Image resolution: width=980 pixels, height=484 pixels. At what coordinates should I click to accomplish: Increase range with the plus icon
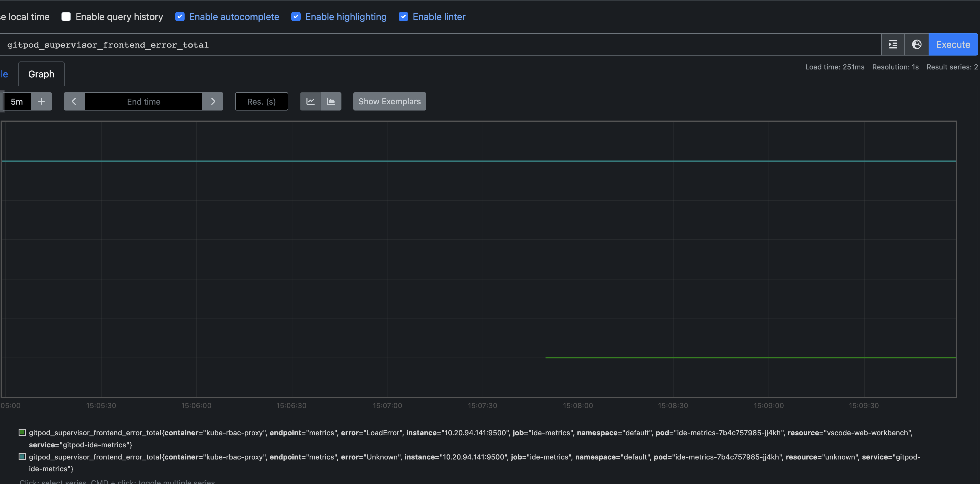(x=41, y=102)
